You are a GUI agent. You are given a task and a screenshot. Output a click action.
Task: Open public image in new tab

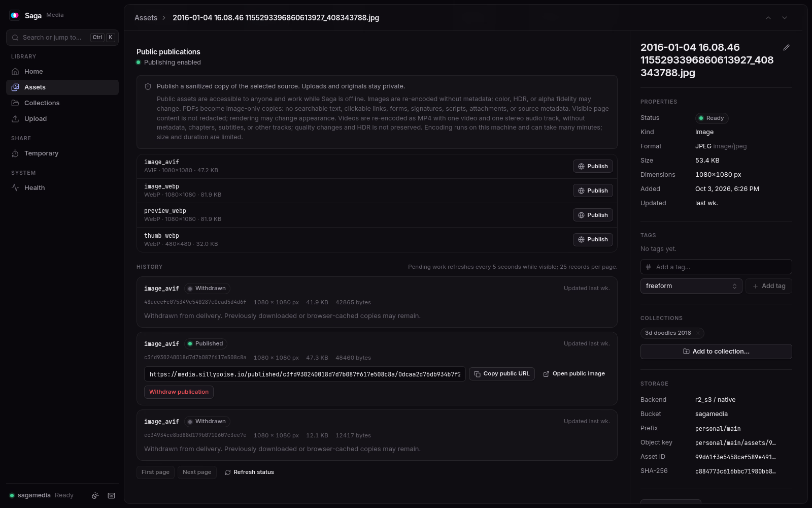coord(574,374)
